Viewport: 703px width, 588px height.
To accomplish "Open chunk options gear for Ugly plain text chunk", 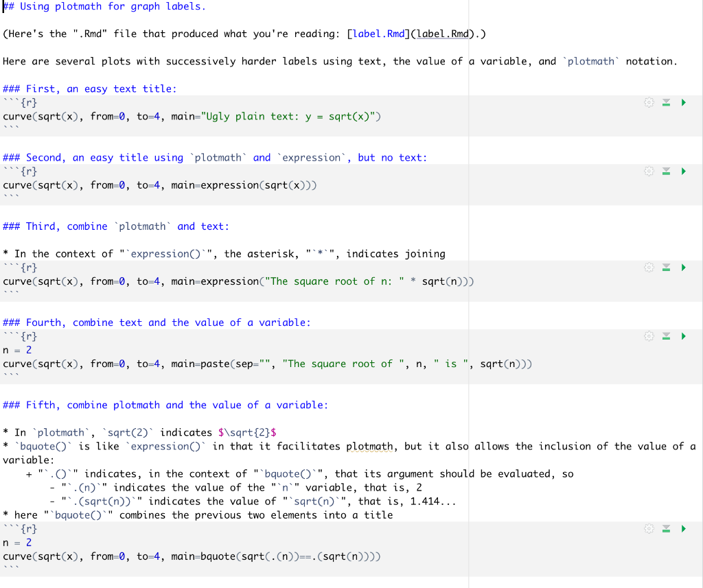I will (x=649, y=103).
